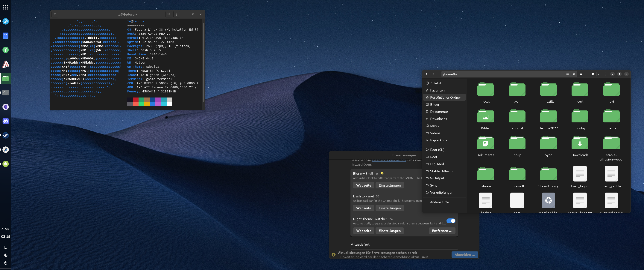The image size is (644, 270).
Task: Select Favoriten in the Files sidebar
Action: [444, 90]
